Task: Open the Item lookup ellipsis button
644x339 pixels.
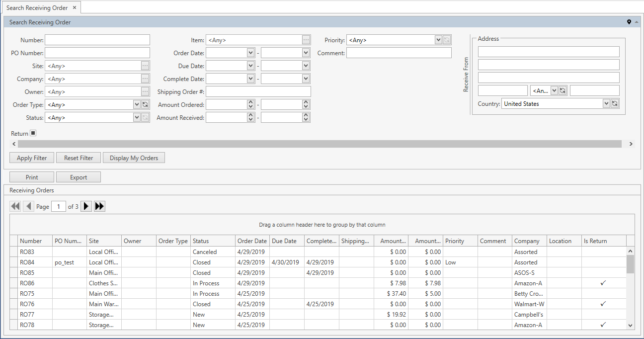Action: coord(306,40)
